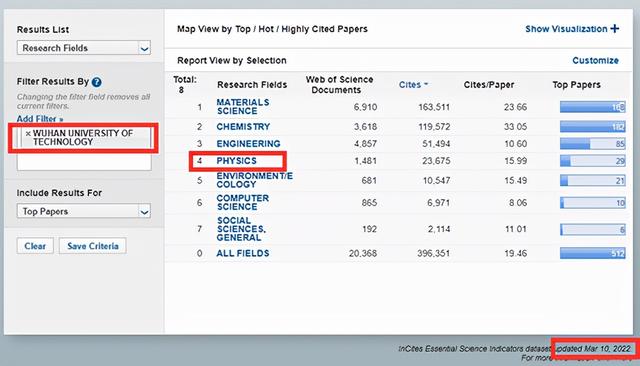Click the Social Sciences top papers bar

pos(592,229)
